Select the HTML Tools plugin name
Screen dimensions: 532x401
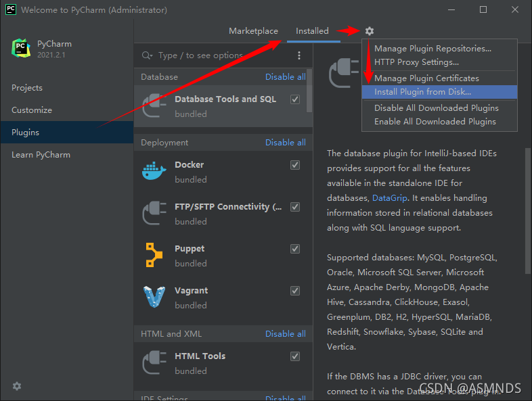[200, 356]
